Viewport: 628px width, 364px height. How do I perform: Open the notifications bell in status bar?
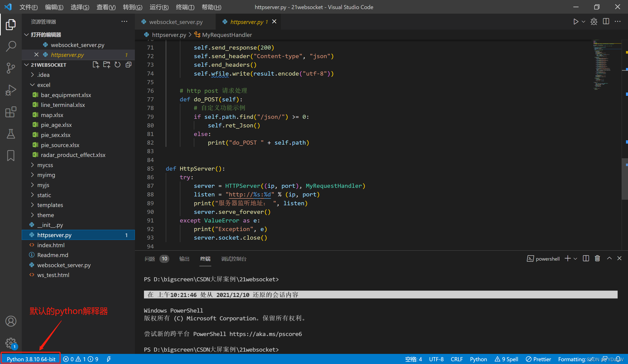click(618, 359)
